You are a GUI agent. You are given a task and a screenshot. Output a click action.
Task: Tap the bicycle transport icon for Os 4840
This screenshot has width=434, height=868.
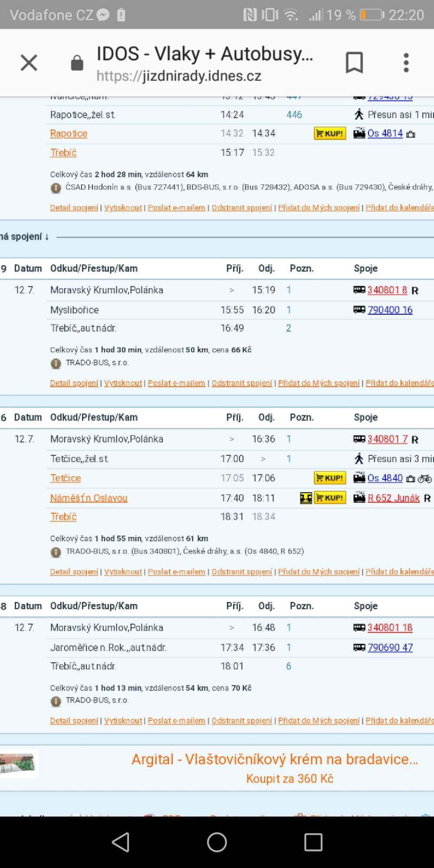425,479
